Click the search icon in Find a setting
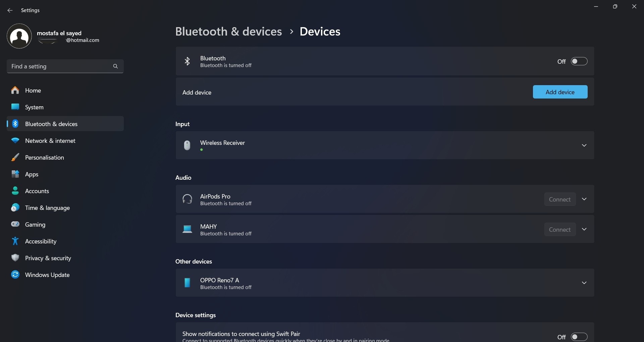 (115, 66)
